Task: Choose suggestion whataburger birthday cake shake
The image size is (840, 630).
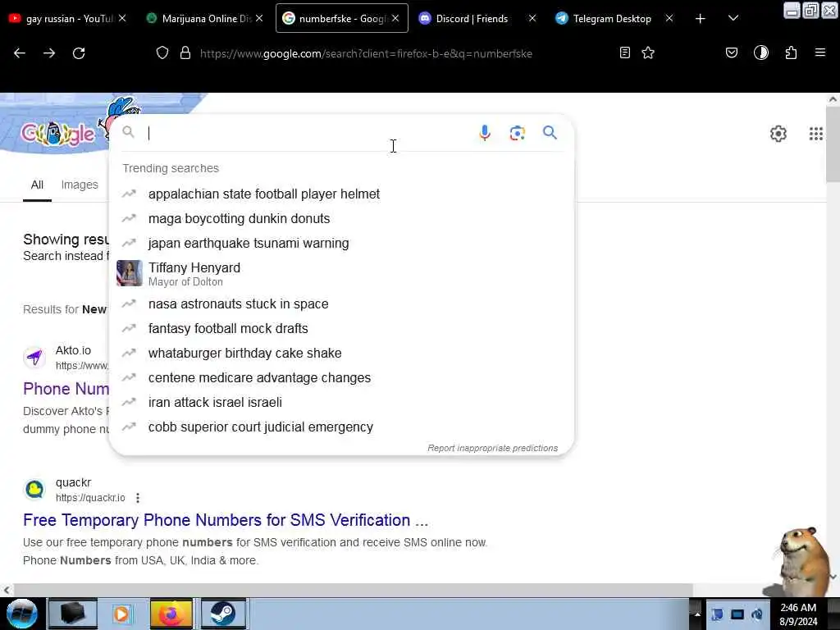Action: [x=341, y=353]
